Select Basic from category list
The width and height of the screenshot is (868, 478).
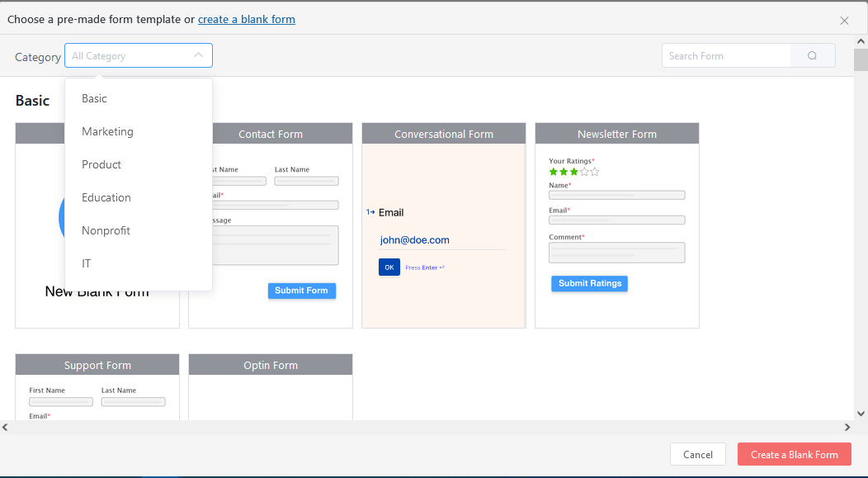[139, 98]
